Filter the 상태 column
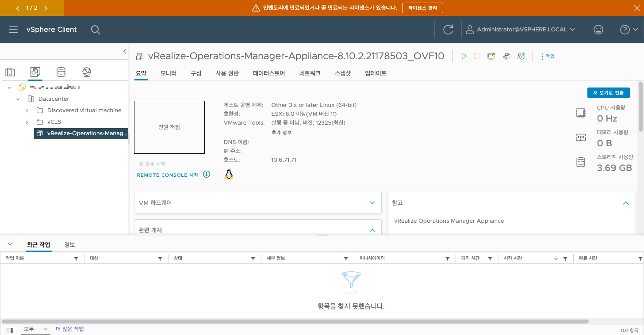This screenshot has width=644, height=335. 253,259
